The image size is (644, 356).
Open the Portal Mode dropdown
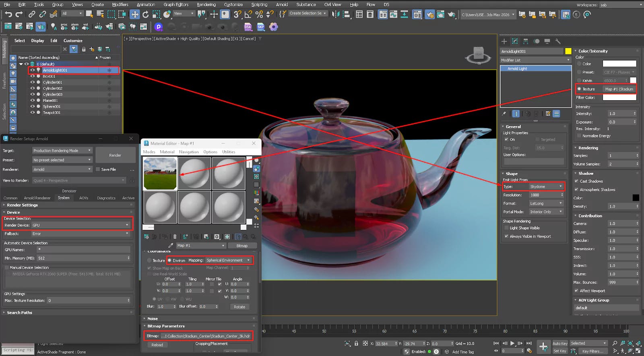point(546,212)
